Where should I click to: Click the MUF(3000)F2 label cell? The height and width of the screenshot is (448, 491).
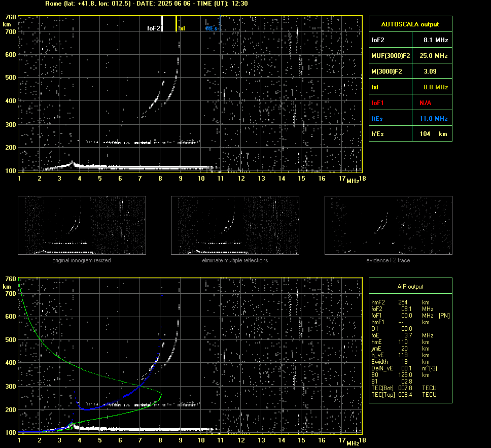(x=391, y=55)
